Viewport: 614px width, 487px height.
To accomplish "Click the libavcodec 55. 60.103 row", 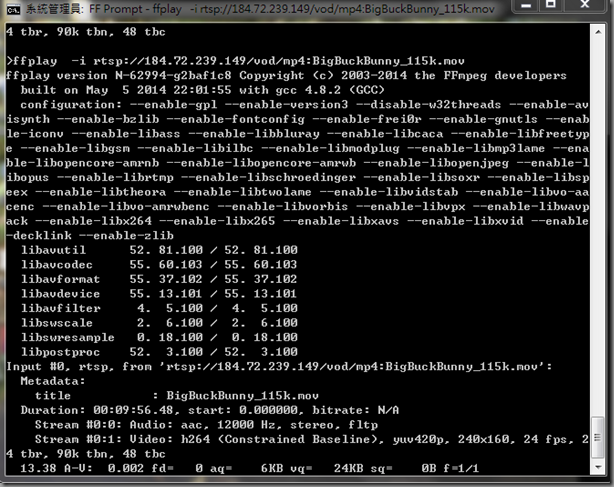I will [159, 265].
